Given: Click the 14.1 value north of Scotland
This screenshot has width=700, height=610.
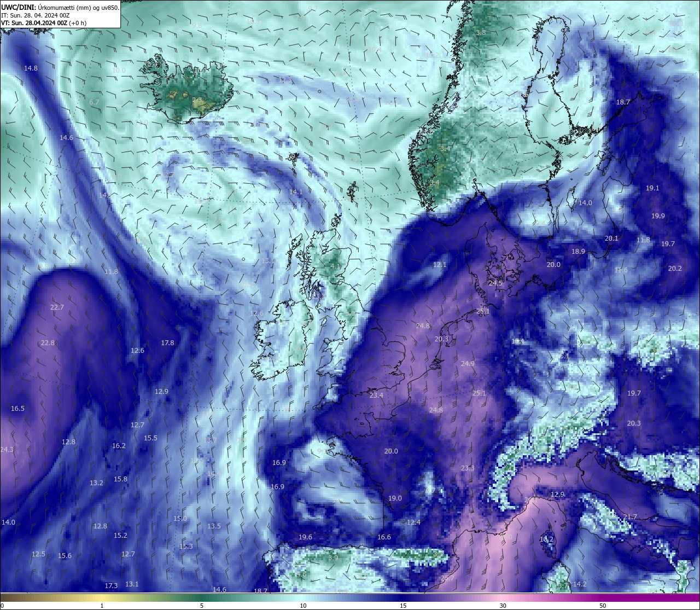Looking at the screenshot, I should tap(296, 192).
